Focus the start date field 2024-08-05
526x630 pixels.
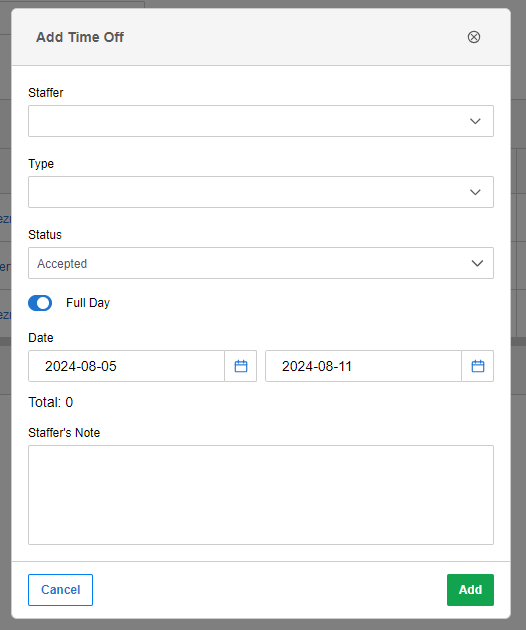point(126,366)
